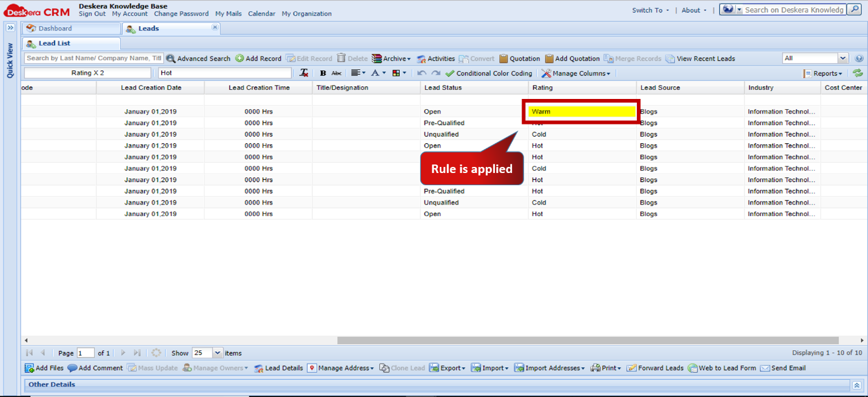Switch to the Dashboard tab
This screenshot has height=397, width=868.
point(71,28)
